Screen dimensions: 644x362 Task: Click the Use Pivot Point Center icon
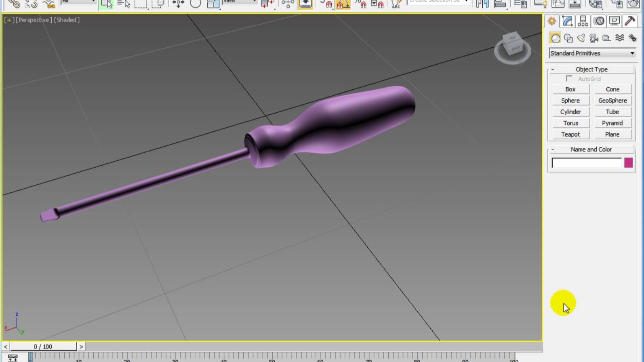[267, 4]
